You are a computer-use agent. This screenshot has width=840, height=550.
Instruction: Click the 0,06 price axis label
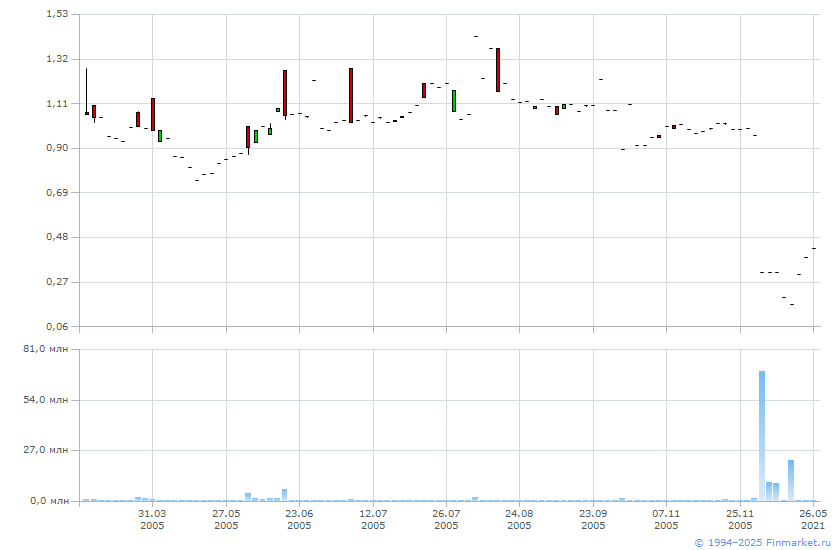point(57,326)
